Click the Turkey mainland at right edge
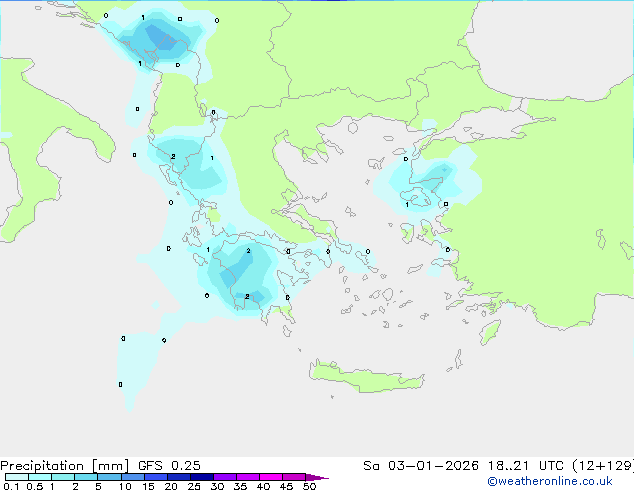This screenshot has width=634, height=490. (570, 200)
